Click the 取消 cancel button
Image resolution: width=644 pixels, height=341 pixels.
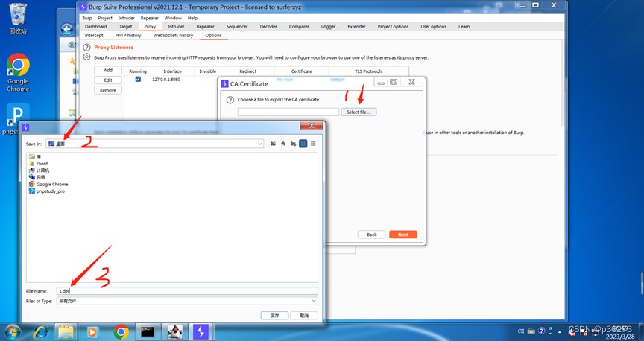coord(304,316)
